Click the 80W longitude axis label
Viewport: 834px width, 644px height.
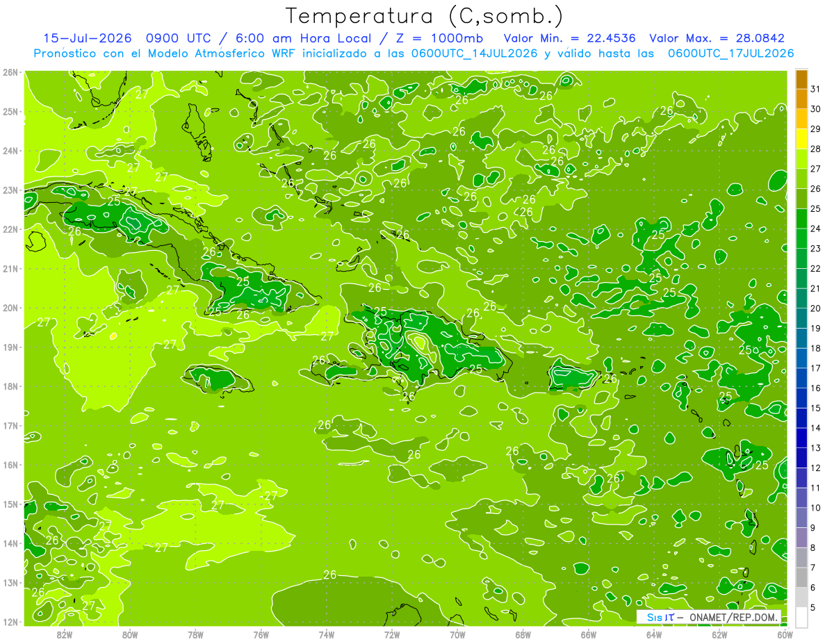click(x=130, y=634)
